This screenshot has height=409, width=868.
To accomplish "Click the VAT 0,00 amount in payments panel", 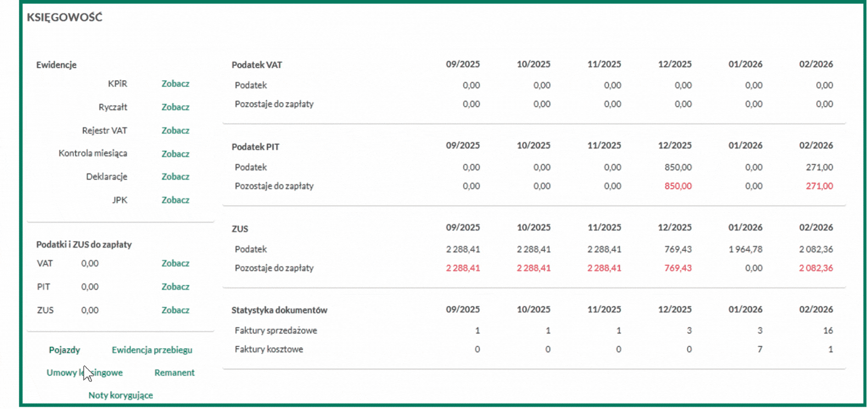I will (x=90, y=264).
